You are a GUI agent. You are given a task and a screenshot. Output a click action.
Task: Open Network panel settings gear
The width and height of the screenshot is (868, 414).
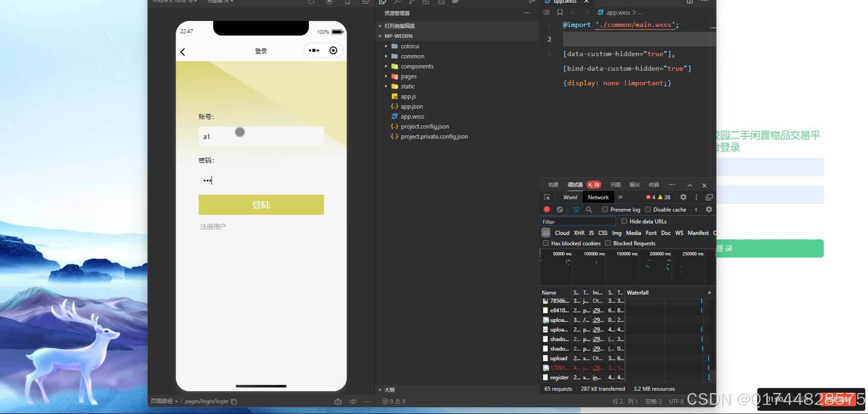(709, 209)
